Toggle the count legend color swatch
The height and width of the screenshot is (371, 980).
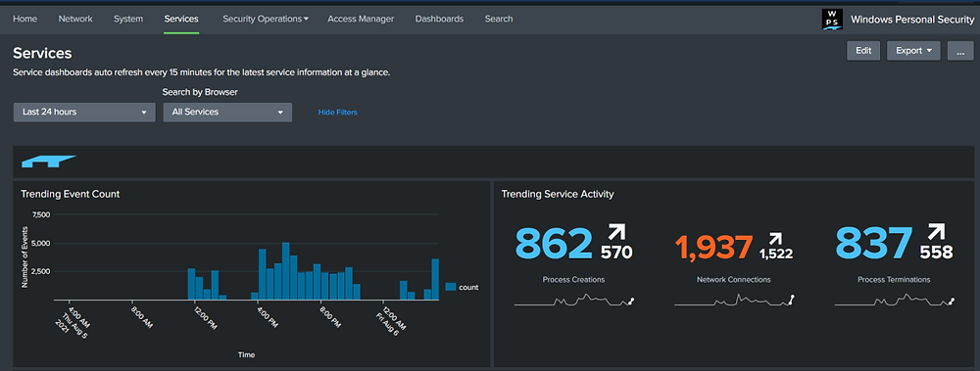[x=451, y=288]
